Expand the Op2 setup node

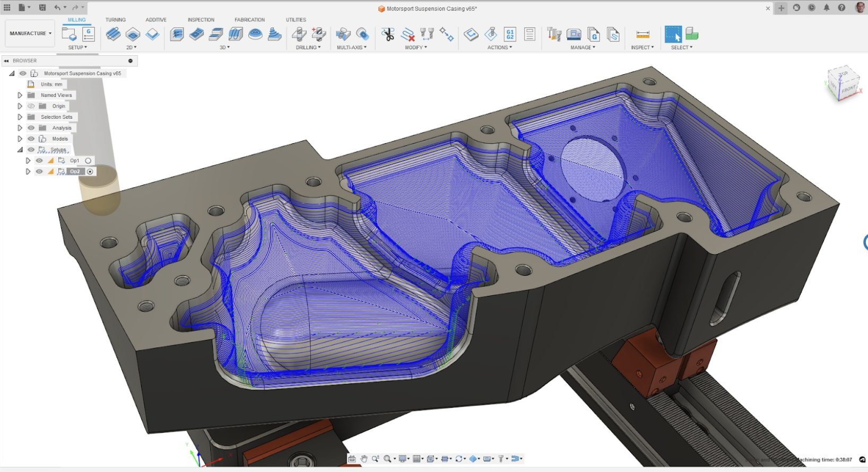tap(28, 172)
